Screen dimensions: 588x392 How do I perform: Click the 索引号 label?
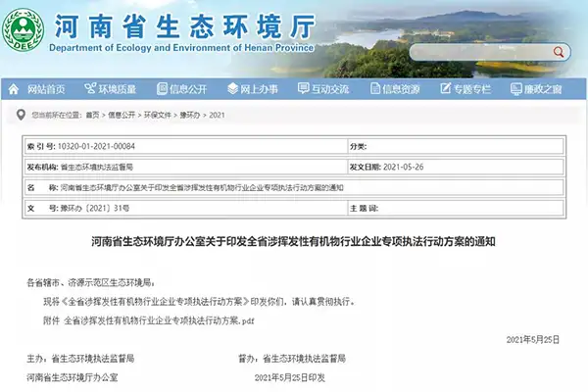(41, 147)
